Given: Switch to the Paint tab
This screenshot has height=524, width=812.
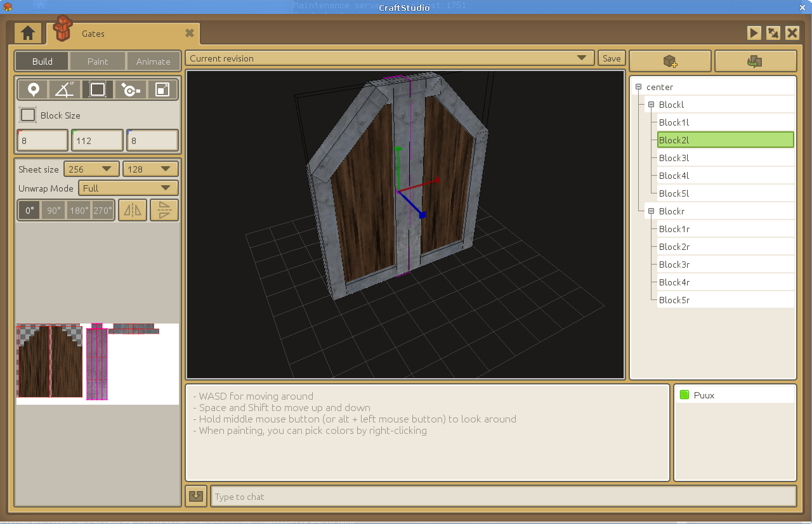Looking at the screenshot, I should pos(98,62).
